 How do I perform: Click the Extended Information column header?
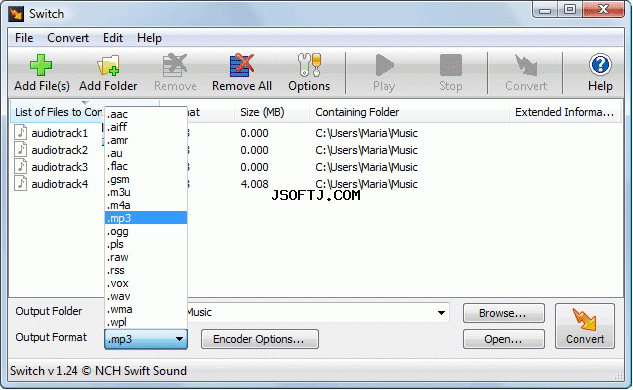point(566,112)
